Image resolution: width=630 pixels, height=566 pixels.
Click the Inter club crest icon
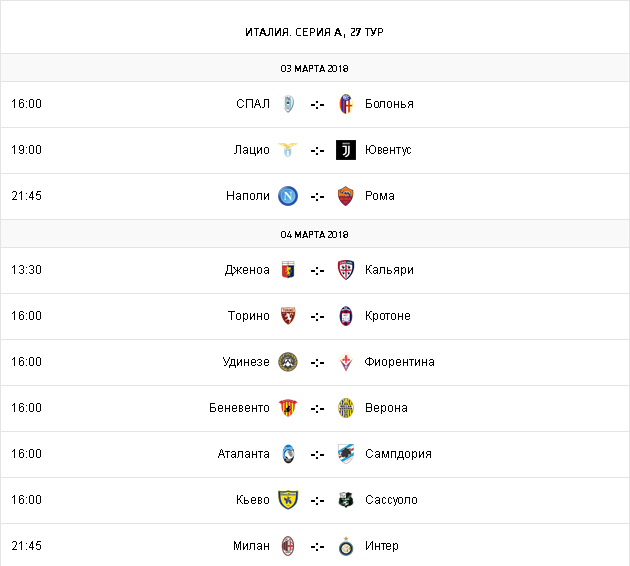[x=346, y=546]
